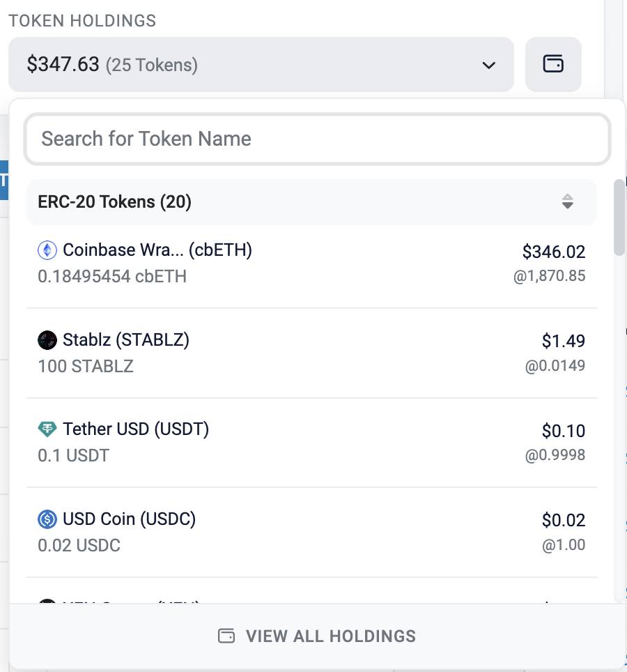Click the token list scrollbar thumb
The width and height of the screenshot is (627, 672).
(619, 217)
